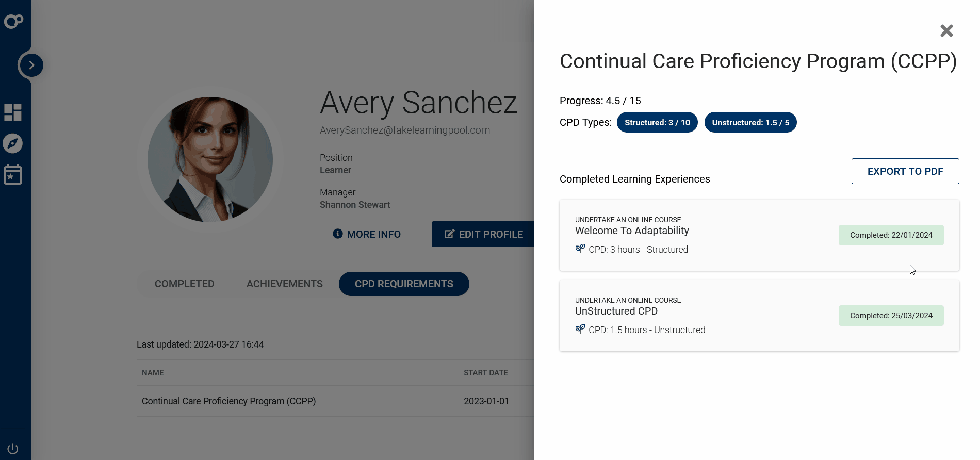Switch to the Completed tab
The image size is (980, 460).
(x=184, y=284)
